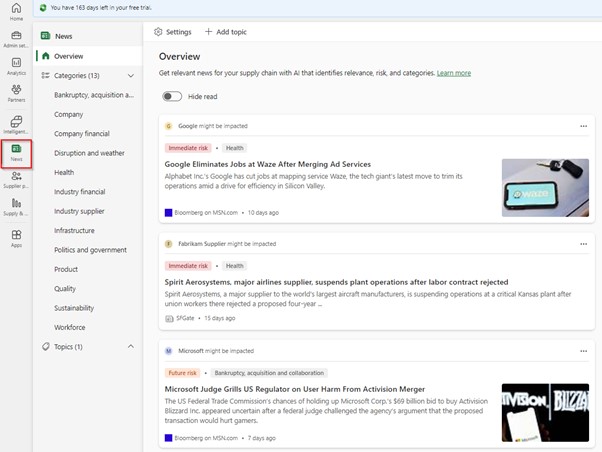Open Microsoft Judge Grills US Regulator article
602x452 pixels.
pyautogui.click(x=294, y=389)
